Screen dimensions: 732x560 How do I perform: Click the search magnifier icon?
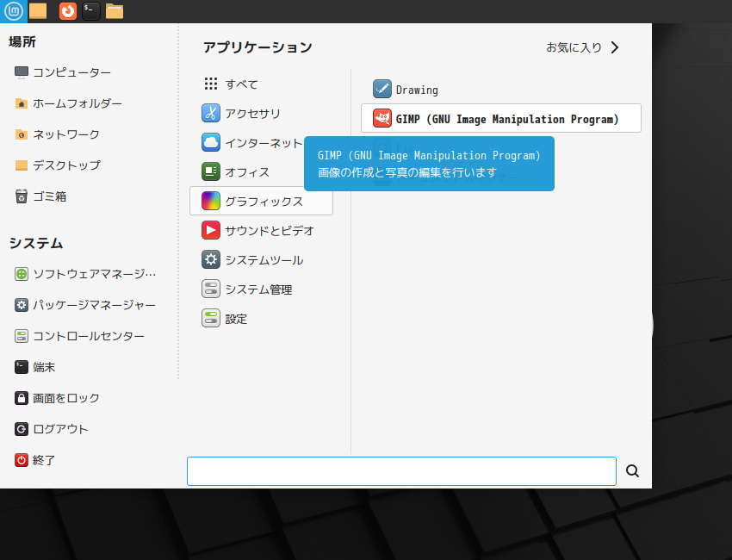(633, 470)
